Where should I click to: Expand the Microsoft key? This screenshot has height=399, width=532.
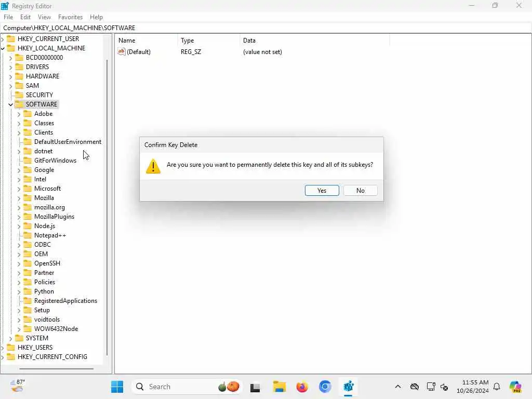pyautogui.click(x=19, y=189)
